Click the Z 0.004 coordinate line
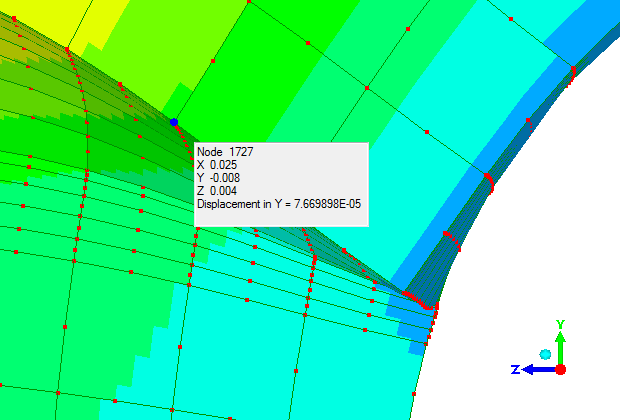The width and height of the screenshot is (620, 420). tap(217, 191)
